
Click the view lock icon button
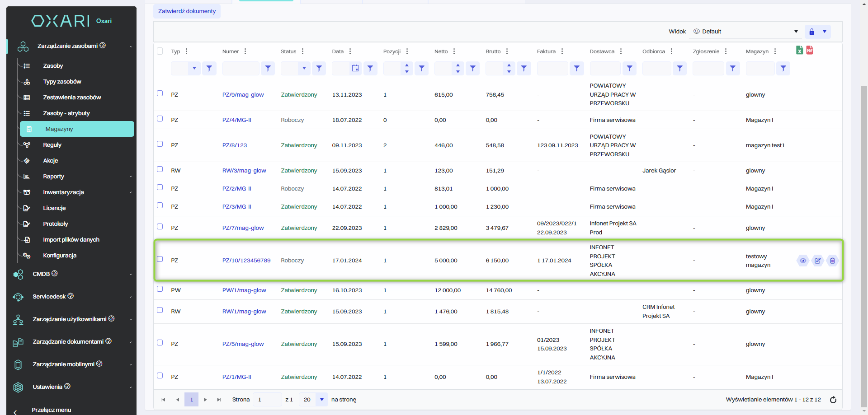point(811,32)
